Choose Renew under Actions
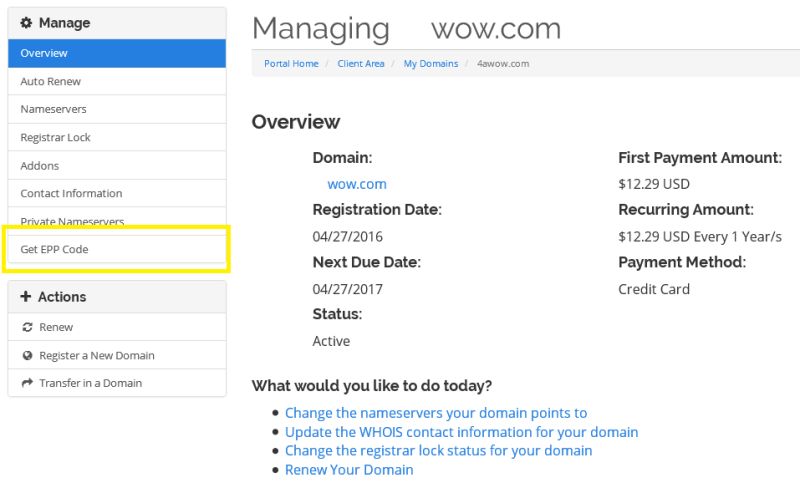800x488 pixels. [x=117, y=327]
